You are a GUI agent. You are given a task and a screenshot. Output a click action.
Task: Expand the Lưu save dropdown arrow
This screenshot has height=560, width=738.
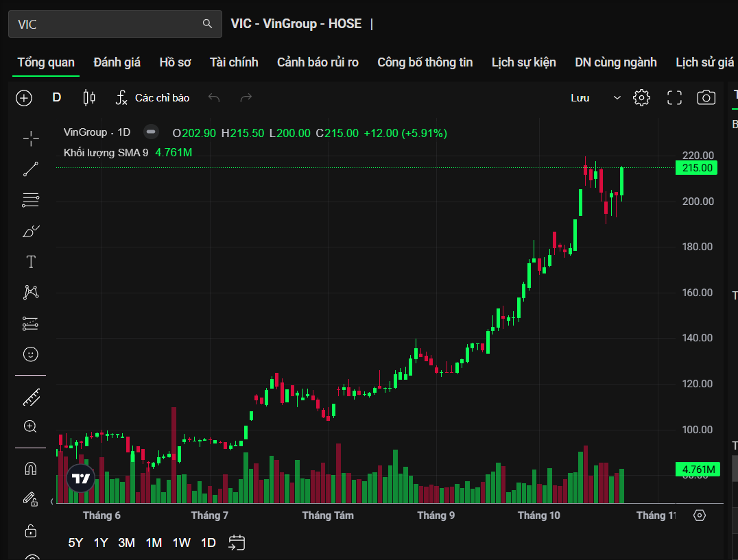coord(617,98)
